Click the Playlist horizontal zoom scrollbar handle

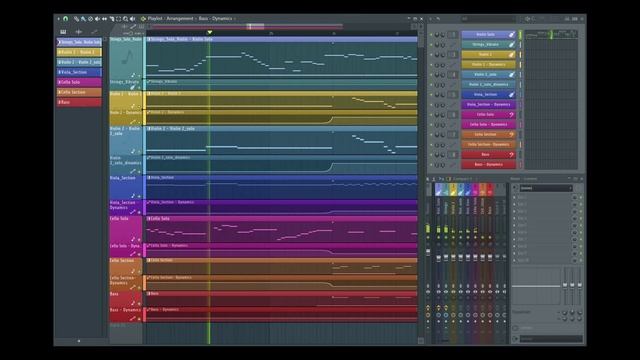256,27
